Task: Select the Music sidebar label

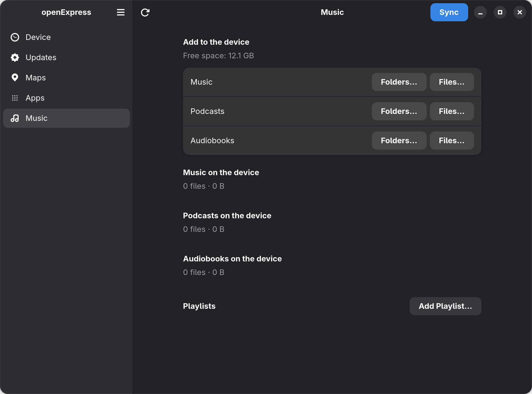Action: [36, 118]
